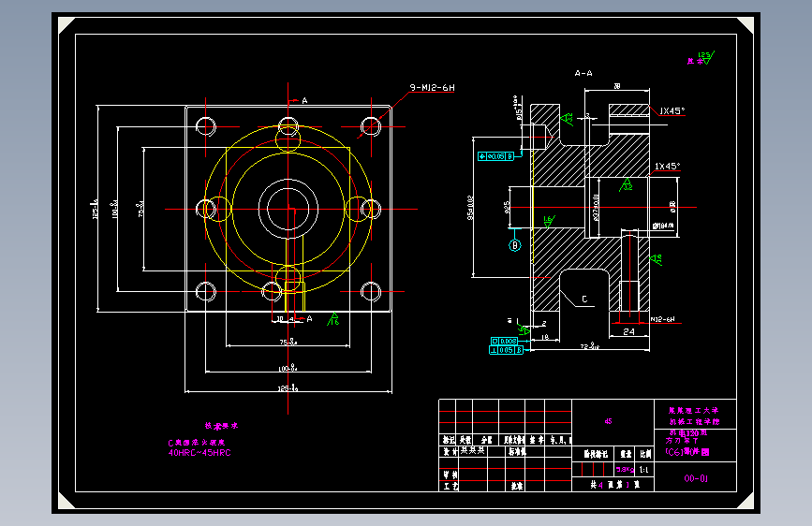Select the 40HRC~45HRC hardness note
812x526 pixels.
[x=199, y=452]
